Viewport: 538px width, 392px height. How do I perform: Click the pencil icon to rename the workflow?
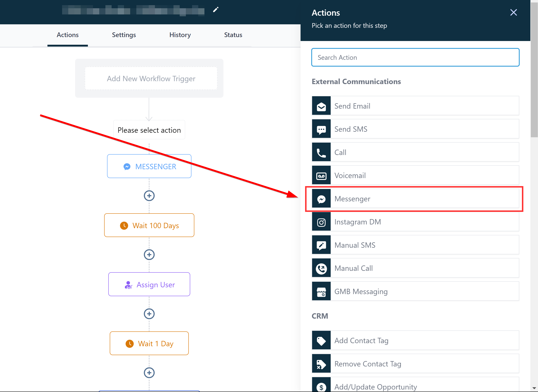coord(215,10)
